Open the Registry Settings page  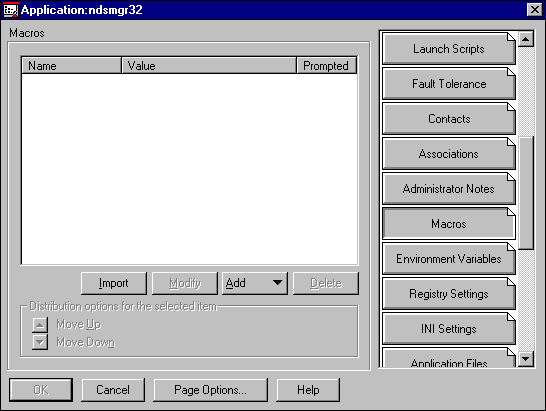pyautogui.click(x=448, y=294)
